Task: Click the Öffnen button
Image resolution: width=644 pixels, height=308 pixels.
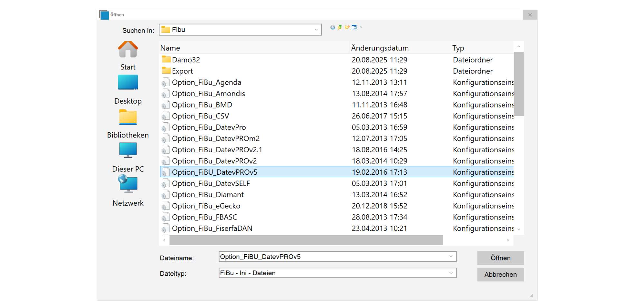Action: [x=500, y=258]
